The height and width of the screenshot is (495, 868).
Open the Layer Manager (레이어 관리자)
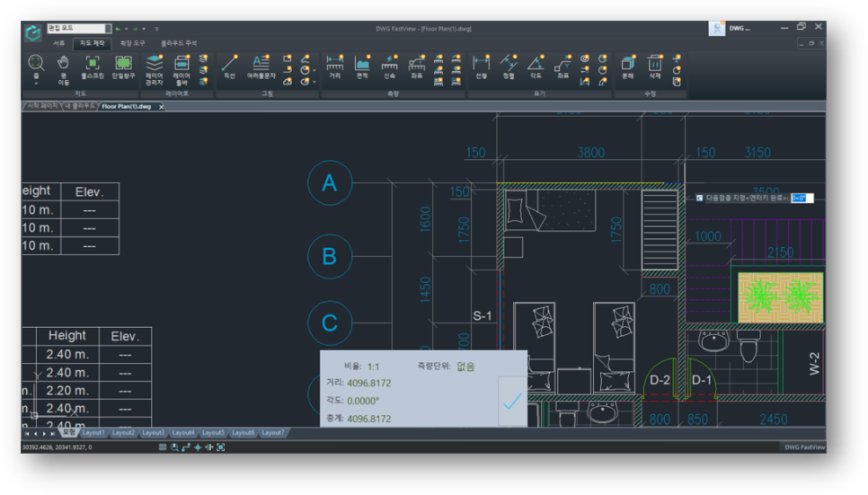tap(154, 70)
